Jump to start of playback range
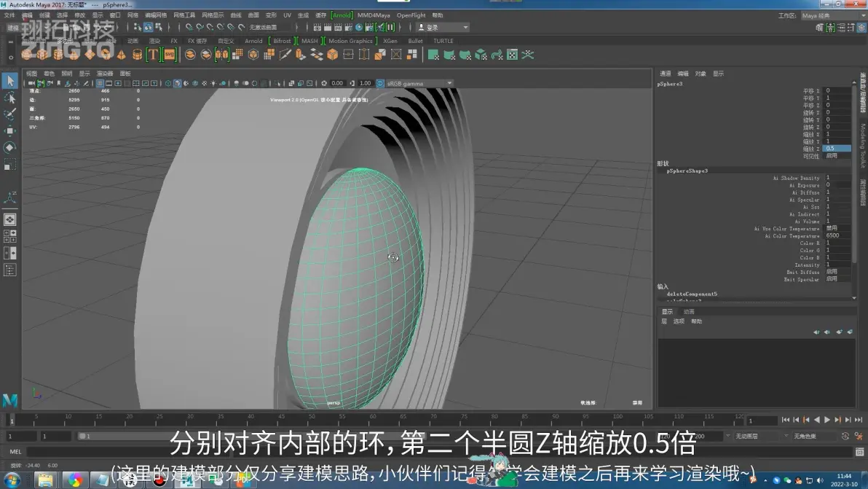The image size is (868, 489). [x=786, y=420]
